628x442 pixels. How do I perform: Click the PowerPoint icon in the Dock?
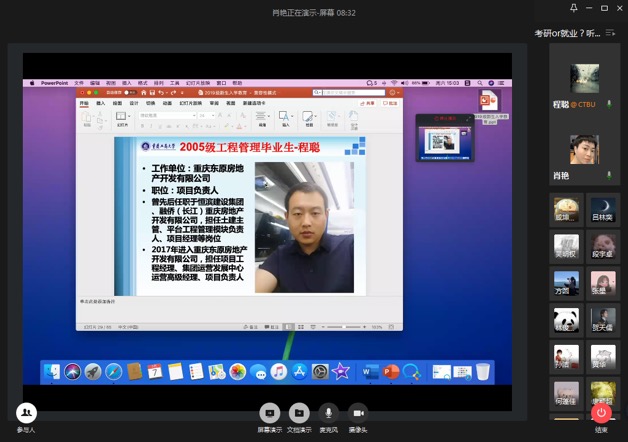(x=391, y=372)
